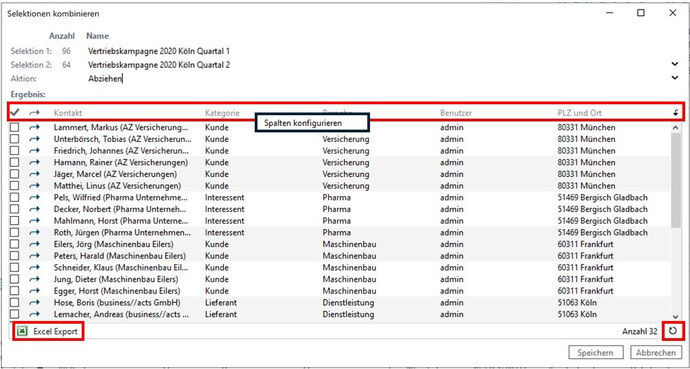Open contact arrow for Decker, Norbert
Image resolution: width=690 pixels, height=369 pixels.
(34, 209)
